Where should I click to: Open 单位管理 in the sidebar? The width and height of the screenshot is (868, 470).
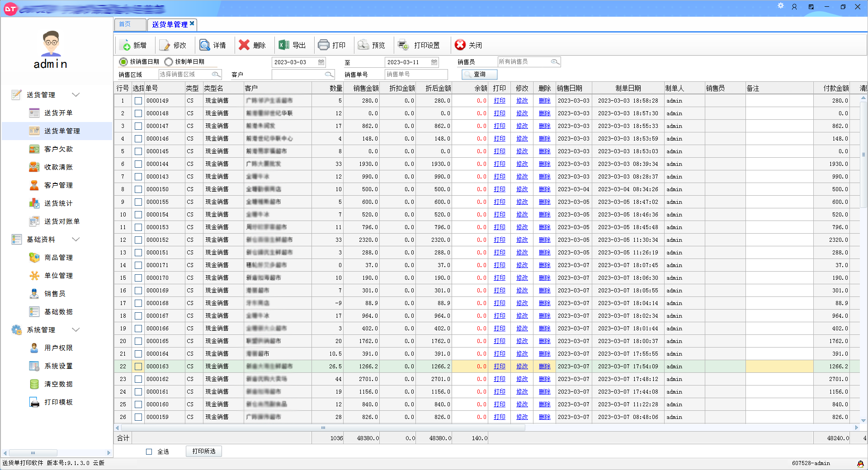click(x=58, y=276)
